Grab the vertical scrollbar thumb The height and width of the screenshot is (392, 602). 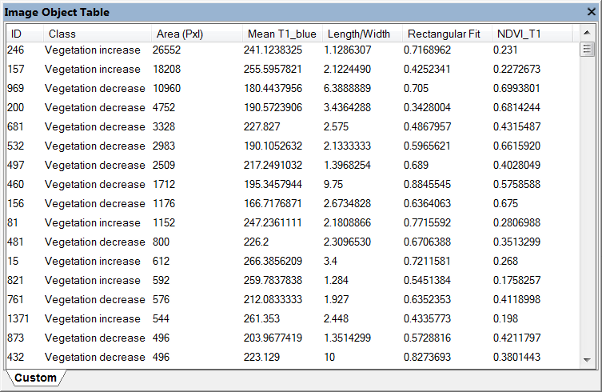(x=587, y=50)
